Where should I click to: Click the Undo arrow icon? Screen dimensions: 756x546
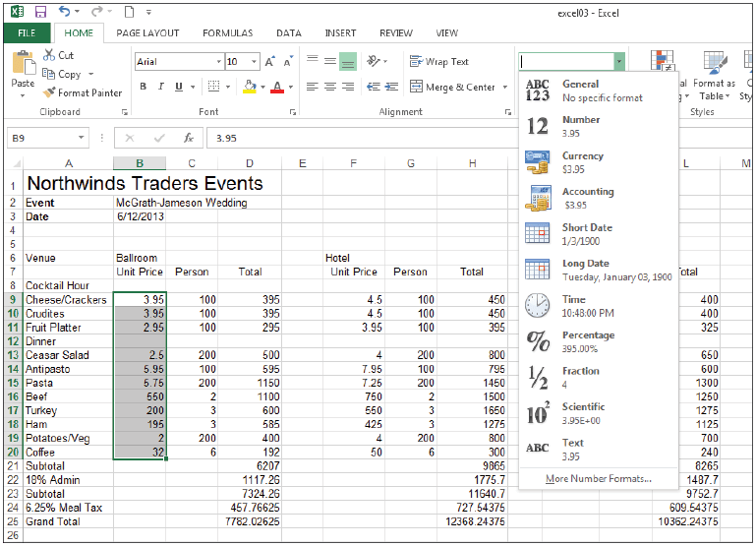tap(65, 11)
